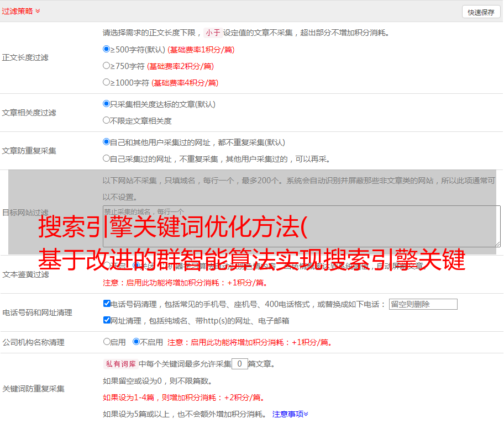Select the ≥1000字符 length filter
The height and width of the screenshot is (424, 504).
point(107,82)
